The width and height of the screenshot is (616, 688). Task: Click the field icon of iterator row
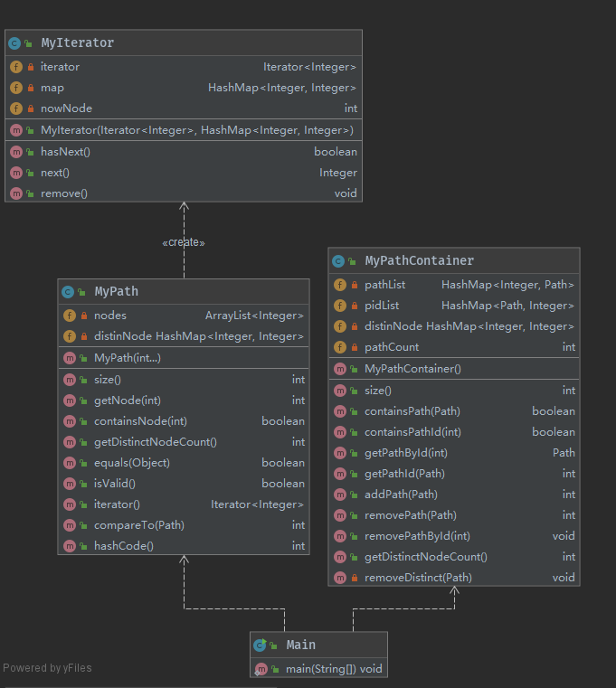(x=16, y=67)
